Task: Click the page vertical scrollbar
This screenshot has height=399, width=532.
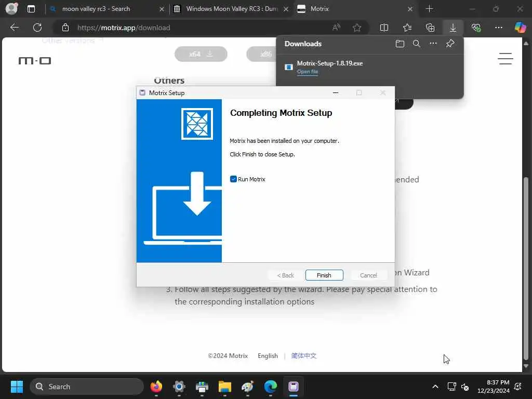Action: 526,268
